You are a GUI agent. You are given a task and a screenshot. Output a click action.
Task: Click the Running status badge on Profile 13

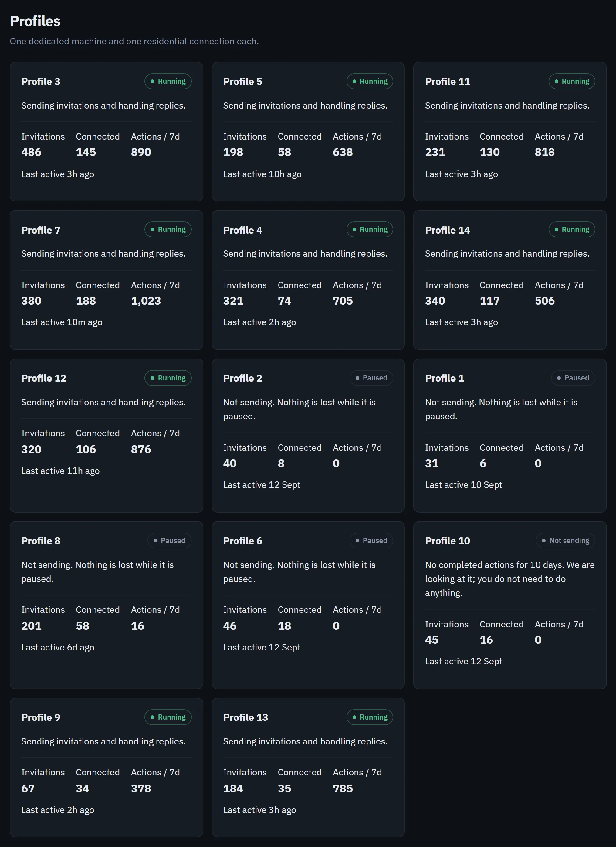click(x=370, y=717)
